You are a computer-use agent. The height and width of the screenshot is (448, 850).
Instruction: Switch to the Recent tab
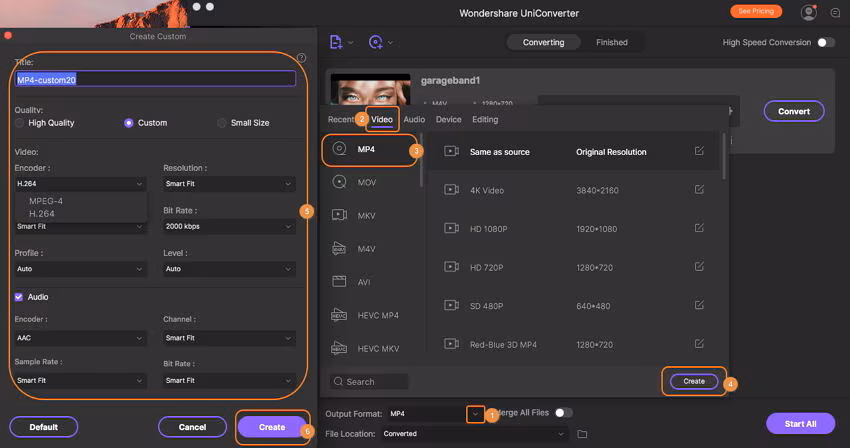coord(341,119)
